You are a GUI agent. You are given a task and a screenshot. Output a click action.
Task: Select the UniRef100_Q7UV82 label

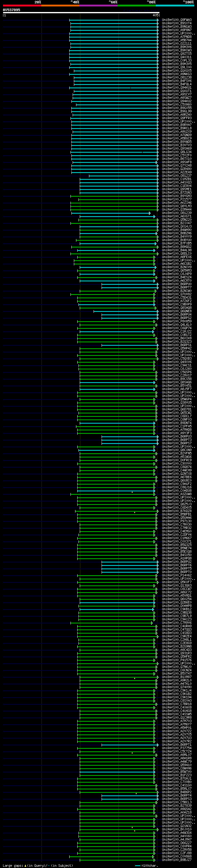[x=177, y=294]
